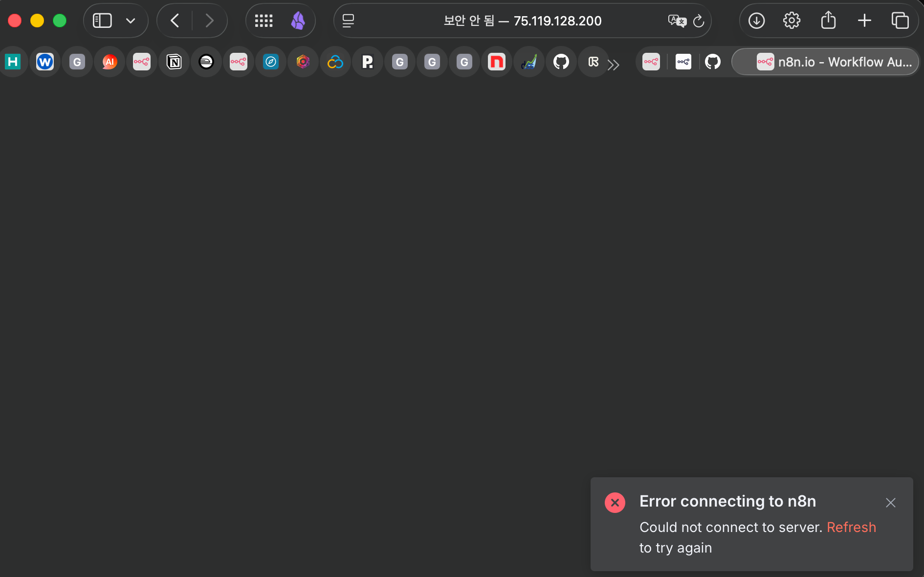924x577 pixels.
Task: Click "Could not connect to server." text
Action: click(x=731, y=527)
